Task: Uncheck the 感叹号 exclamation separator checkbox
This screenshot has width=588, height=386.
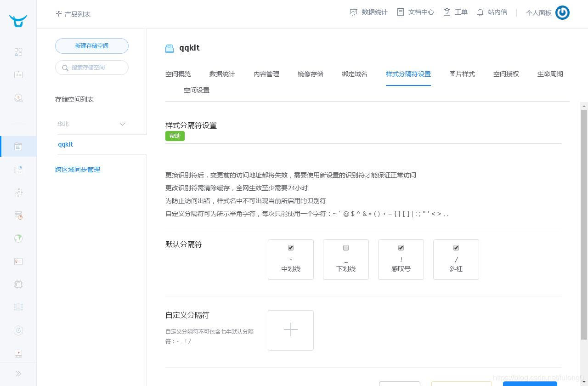Action: 401,248
